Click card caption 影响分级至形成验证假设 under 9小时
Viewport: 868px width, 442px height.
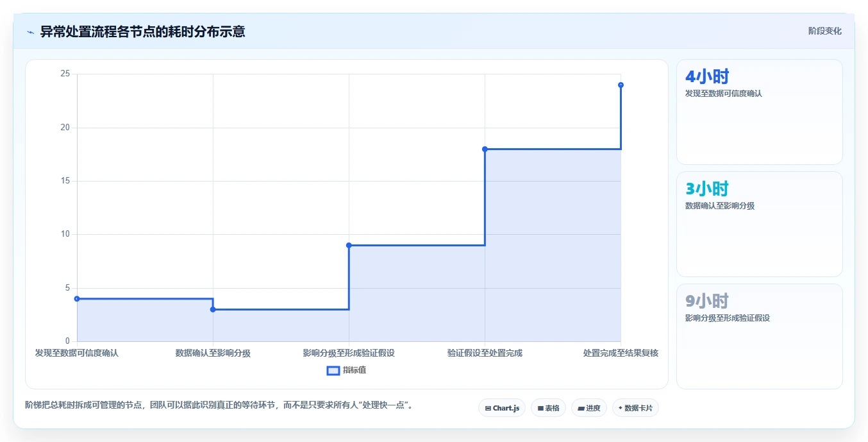tap(728, 318)
